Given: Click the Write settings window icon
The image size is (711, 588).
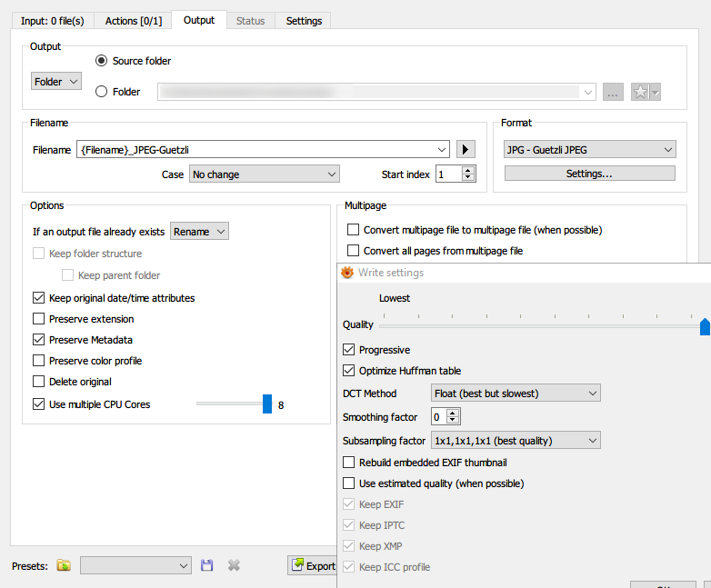Looking at the screenshot, I should coord(346,273).
